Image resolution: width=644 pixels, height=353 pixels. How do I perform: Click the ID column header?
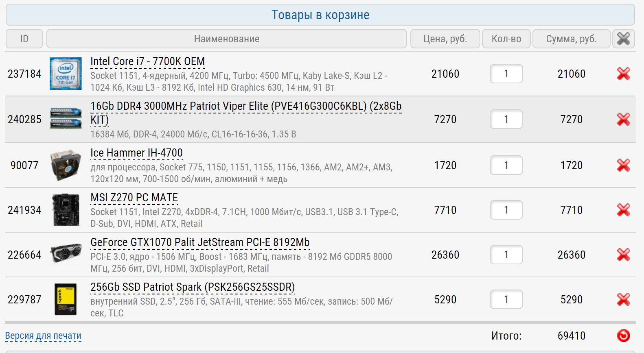pos(24,39)
